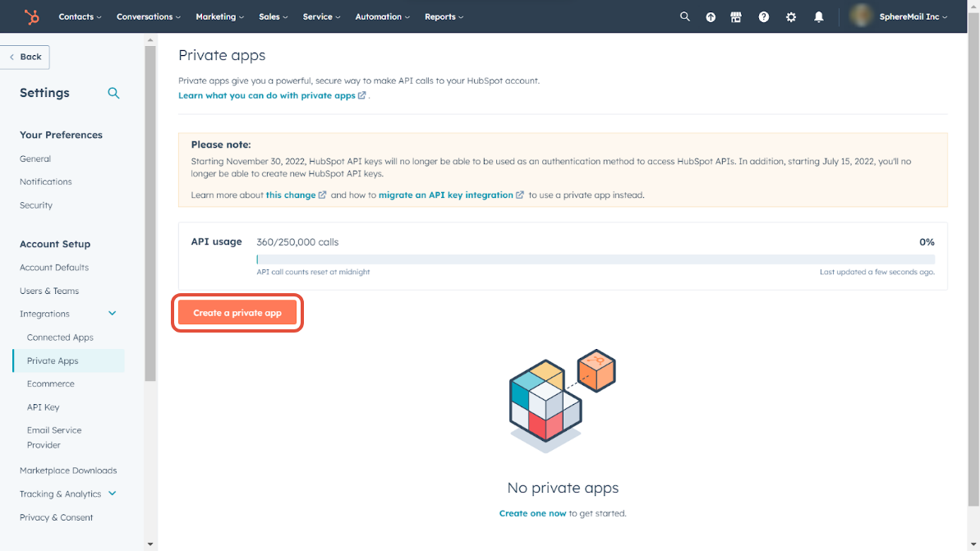This screenshot has height=551, width=980.
Task: Click the account avatar picture
Action: click(x=861, y=16)
